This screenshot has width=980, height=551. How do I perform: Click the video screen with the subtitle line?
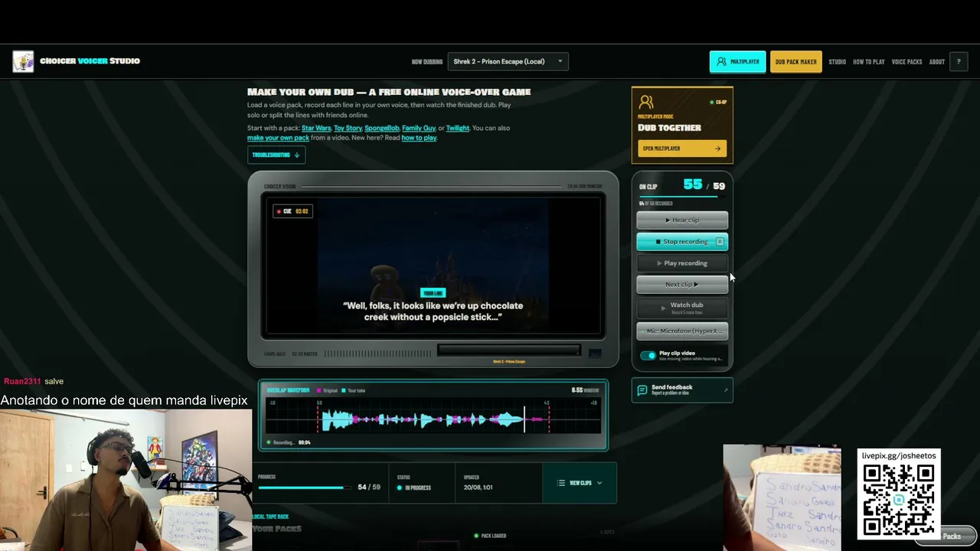[433, 266]
